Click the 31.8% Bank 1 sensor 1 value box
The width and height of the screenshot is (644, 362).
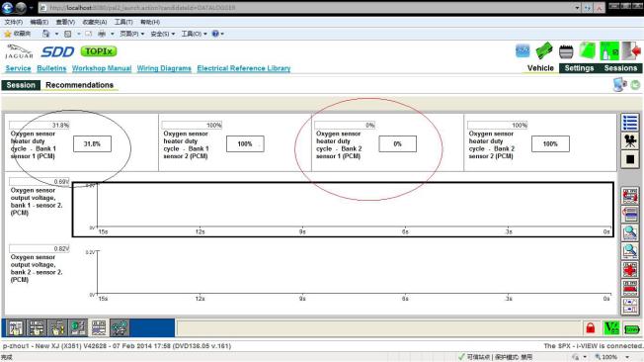click(x=92, y=144)
